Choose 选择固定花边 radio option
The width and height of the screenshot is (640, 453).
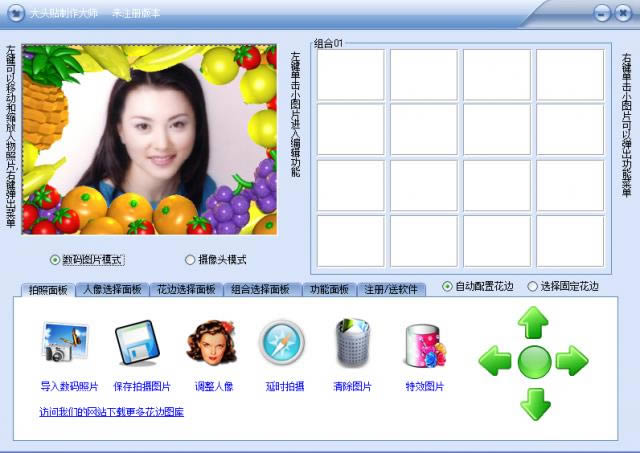coord(532,286)
